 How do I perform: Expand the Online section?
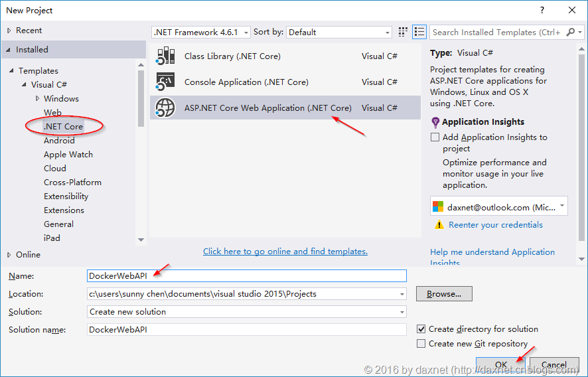pyautogui.click(x=9, y=255)
